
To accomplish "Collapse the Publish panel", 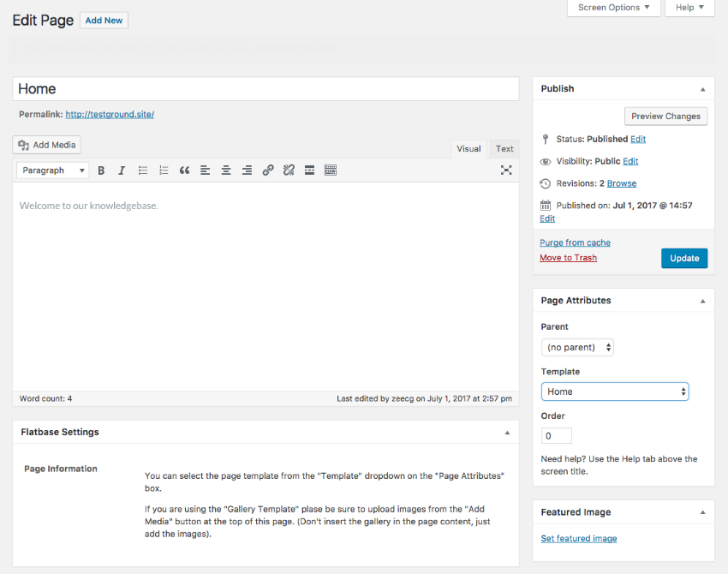I will [x=702, y=89].
